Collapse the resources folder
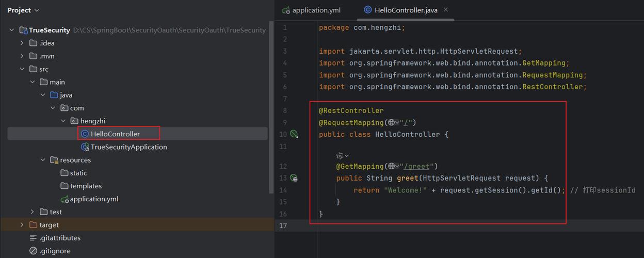644x258 pixels. pyautogui.click(x=43, y=160)
